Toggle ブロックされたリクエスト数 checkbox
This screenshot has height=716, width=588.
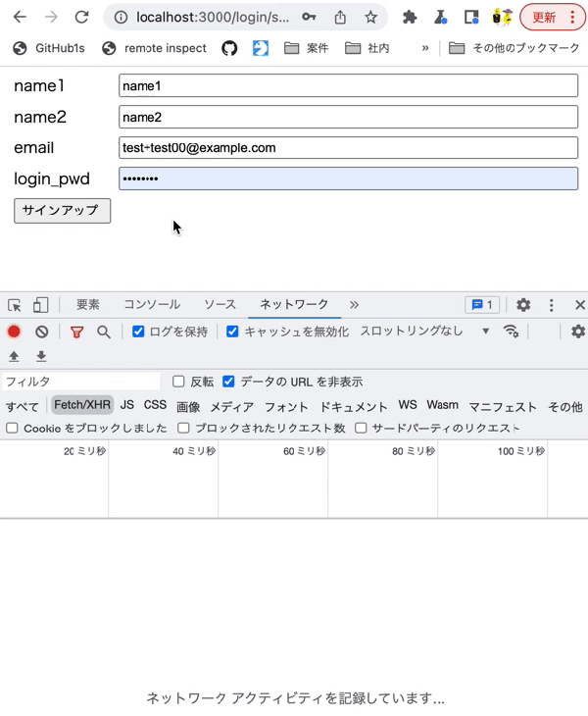[x=183, y=428]
